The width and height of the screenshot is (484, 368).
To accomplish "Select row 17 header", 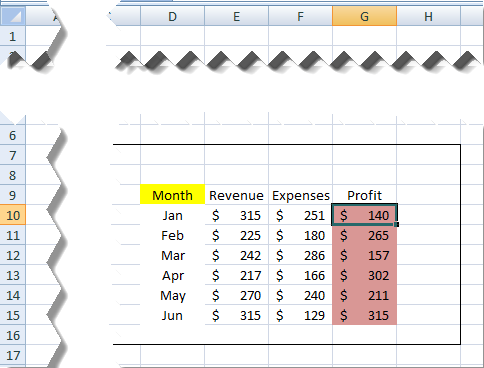I will point(13,355).
